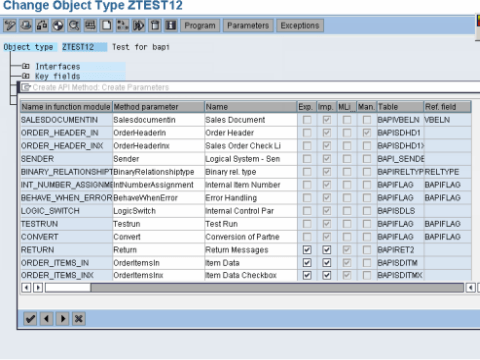The width and height of the screenshot is (480, 360).
Task: Click the Program button
Action: coord(200,25)
